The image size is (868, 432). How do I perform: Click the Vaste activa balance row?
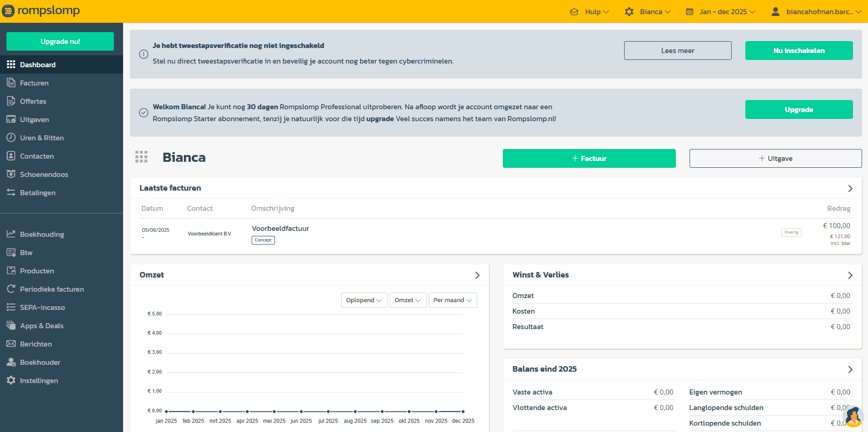tap(593, 392)
